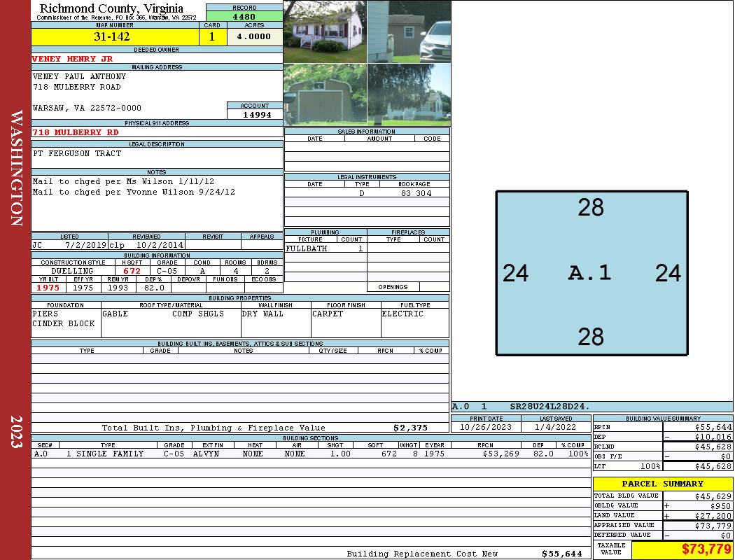The image size is (735, 560).
Task: Click fuel type ELECTRIC
Action: click(x=402, y=314)
